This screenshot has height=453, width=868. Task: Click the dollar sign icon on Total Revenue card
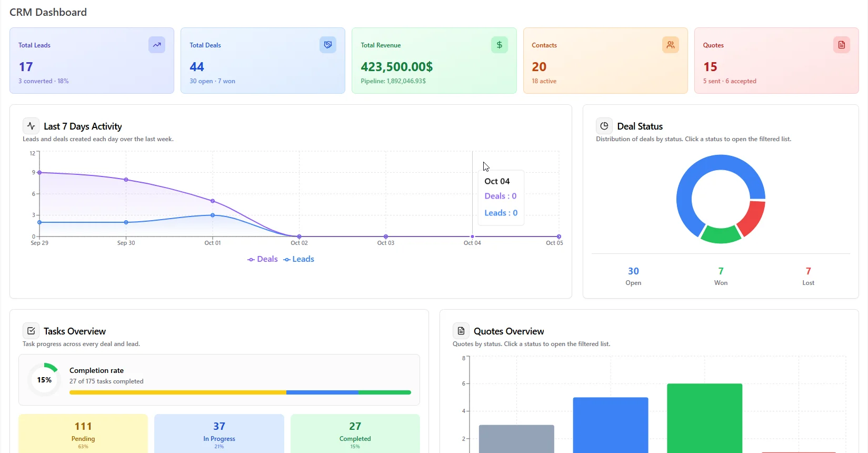coord(500,45)
